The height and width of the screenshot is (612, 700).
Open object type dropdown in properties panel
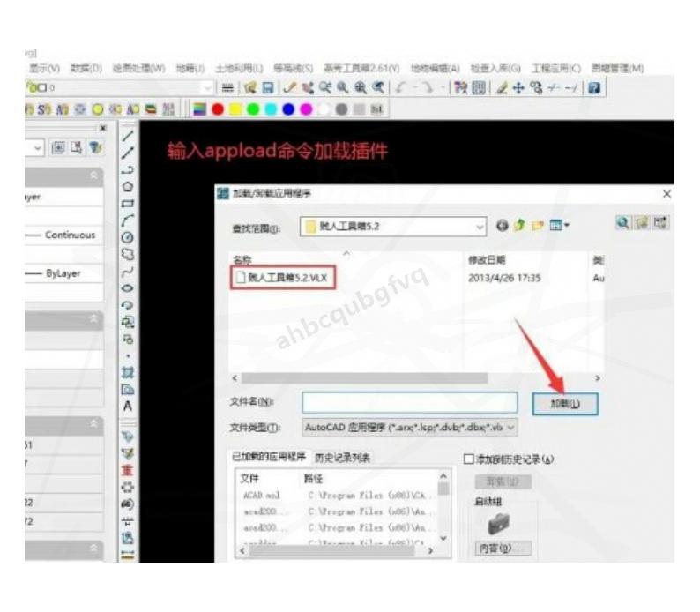pos(38,147)
